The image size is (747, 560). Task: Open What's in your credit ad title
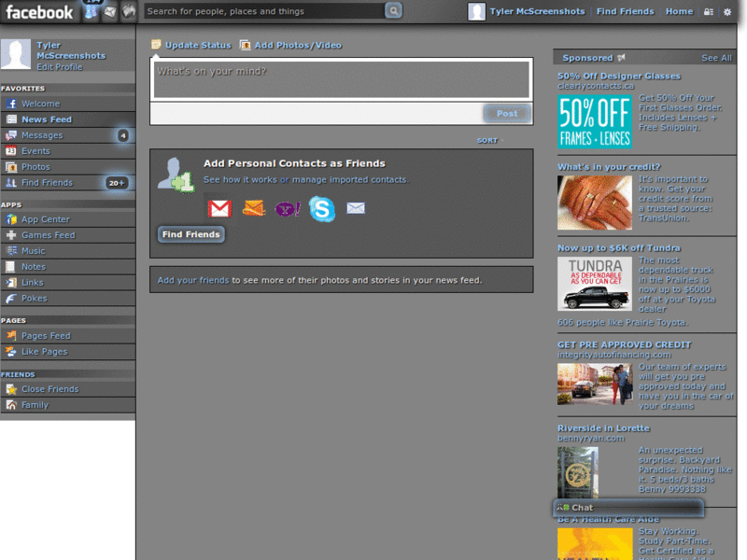pos(609,167)
